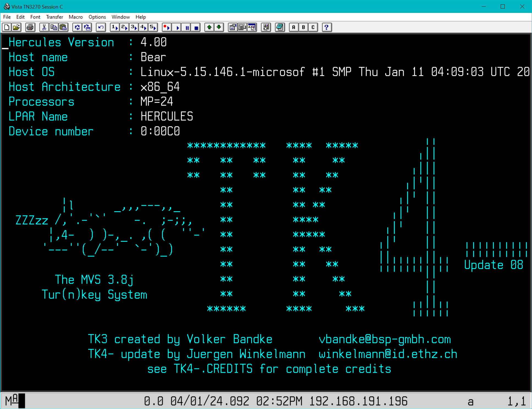Switch to session B button
532x409 pixels.
point(303,27)
